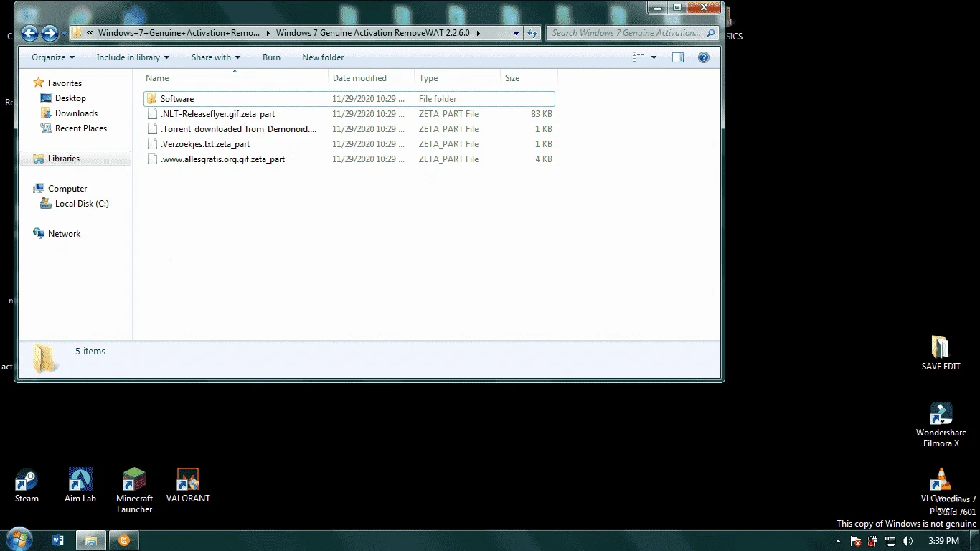980x551 pixels.
Task: Click the Minecraft Launcher desktop shortcut
Action: pos(134,491)
